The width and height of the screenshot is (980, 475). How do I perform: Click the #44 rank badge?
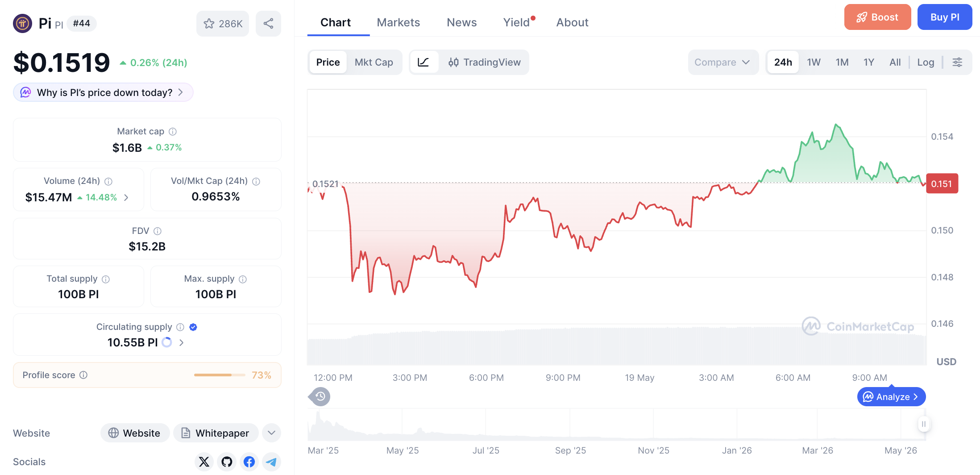click(x=82, y=23)
